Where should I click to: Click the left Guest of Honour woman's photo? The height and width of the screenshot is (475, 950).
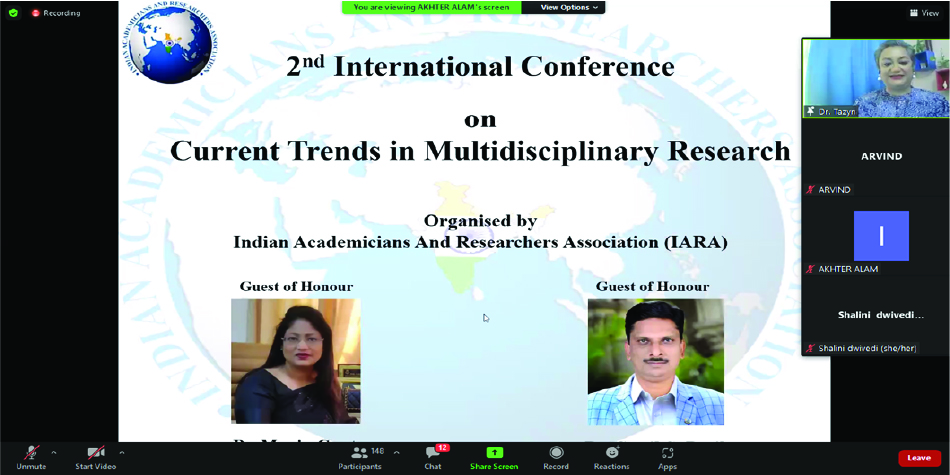pyautogui.click(x=296, y=360)
